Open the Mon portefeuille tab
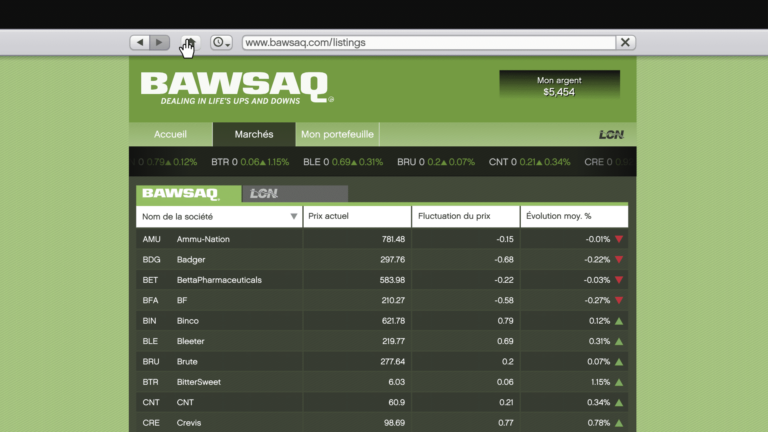This screenshot has height=432, width=768. [x=337, y=135]
